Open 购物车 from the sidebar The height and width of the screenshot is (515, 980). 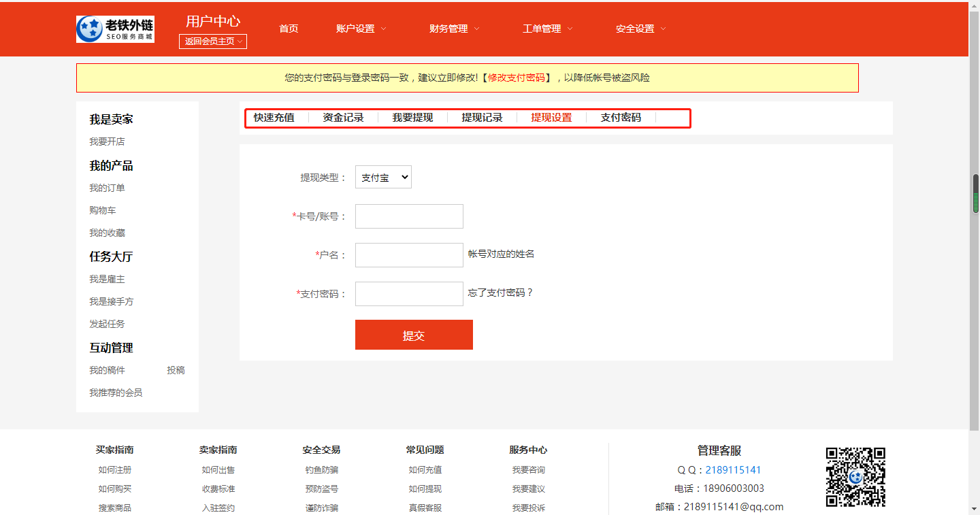103,210
